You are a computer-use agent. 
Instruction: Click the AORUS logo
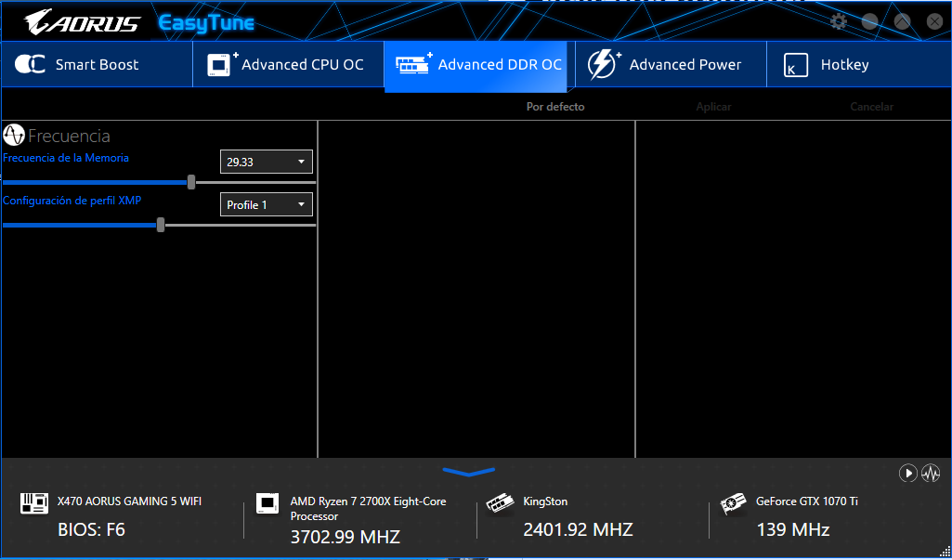pos(82,22)
